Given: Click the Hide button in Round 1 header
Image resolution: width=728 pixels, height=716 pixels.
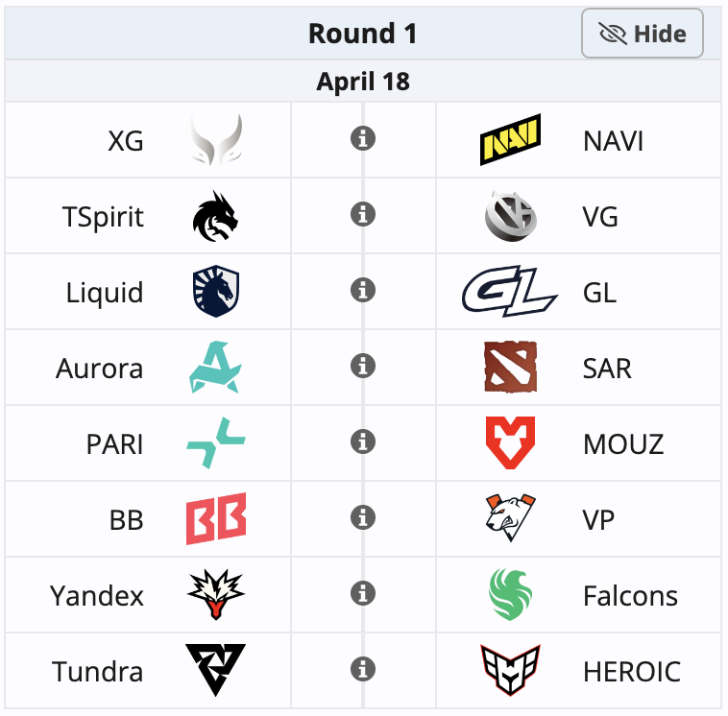Looking at the screenshot, I should coord(643,35).
